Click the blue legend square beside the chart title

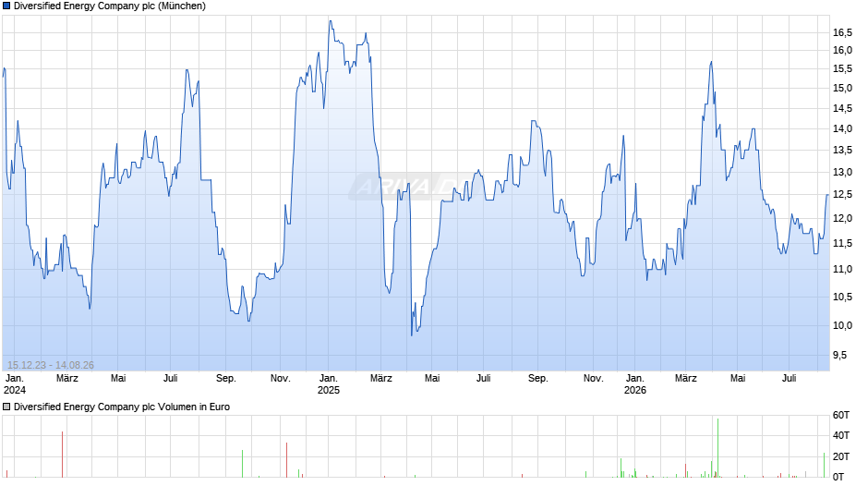coord(6,6)
